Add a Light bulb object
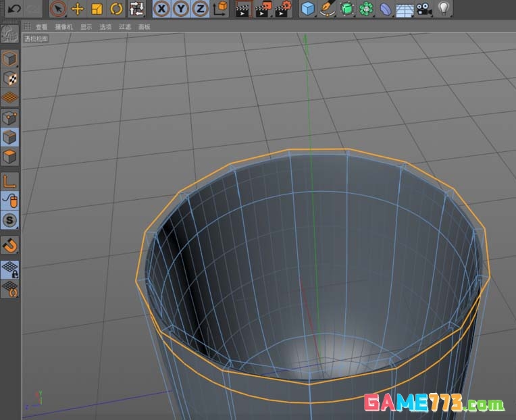Viewport: 516px width, 420px height. click(444, 9)
